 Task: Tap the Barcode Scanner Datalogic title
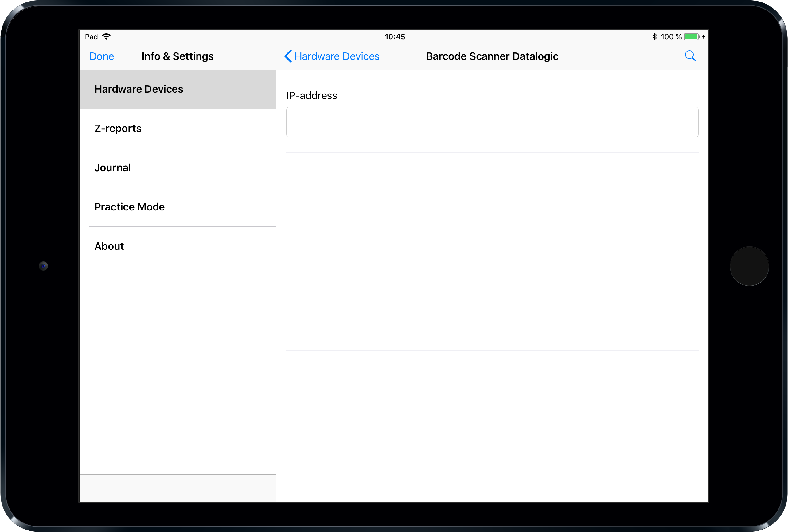click(492, 56)
